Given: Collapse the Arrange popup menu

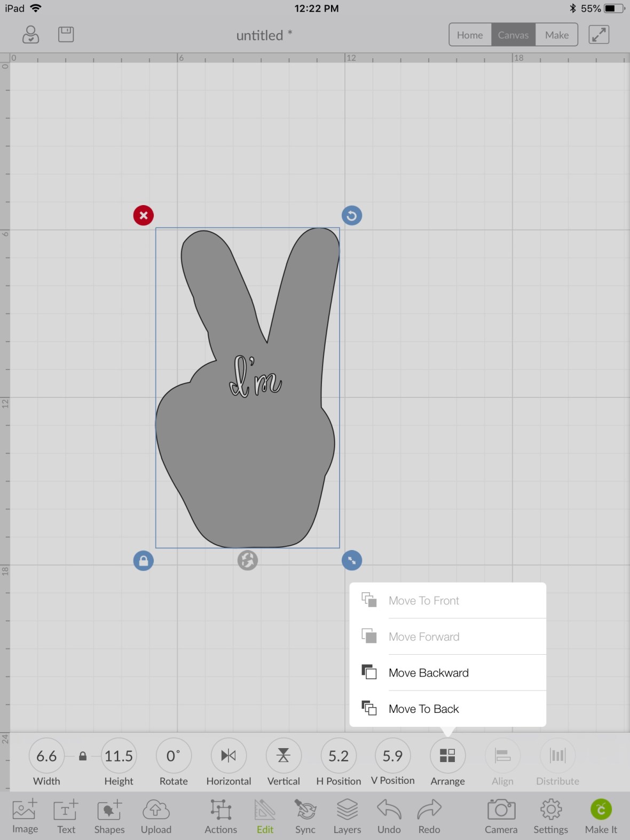Looking at the screenshot, I should pyautogui.click(x=447, y=756).
